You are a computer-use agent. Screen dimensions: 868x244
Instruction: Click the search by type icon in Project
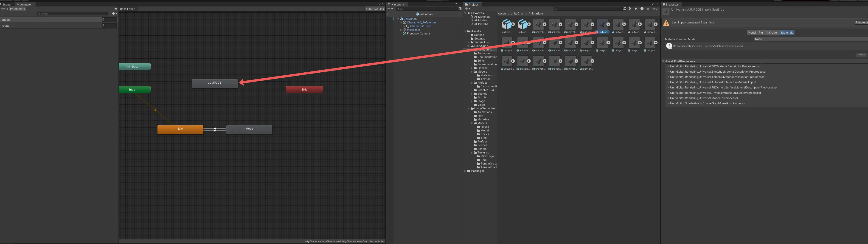[x=630, y=9]
